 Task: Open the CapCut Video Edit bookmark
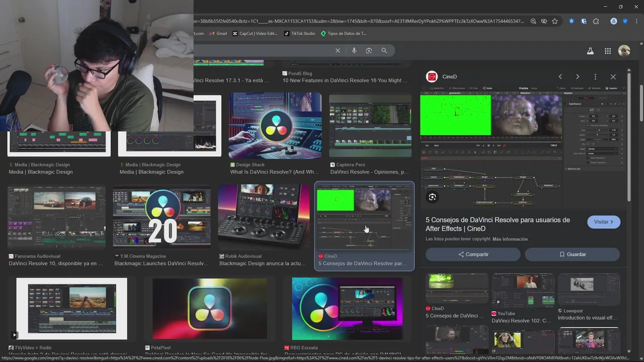coord(255,34)
